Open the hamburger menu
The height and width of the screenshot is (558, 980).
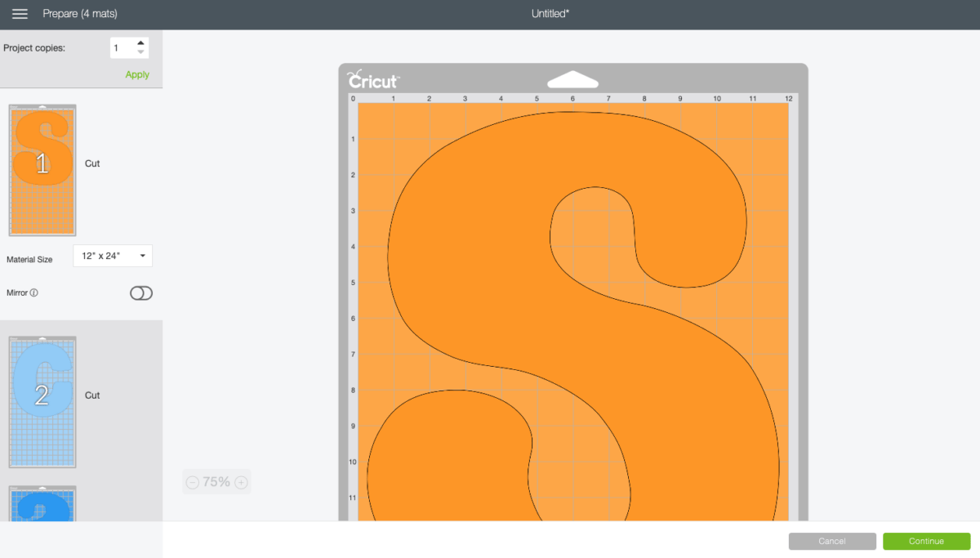click(x=20, y=14)
